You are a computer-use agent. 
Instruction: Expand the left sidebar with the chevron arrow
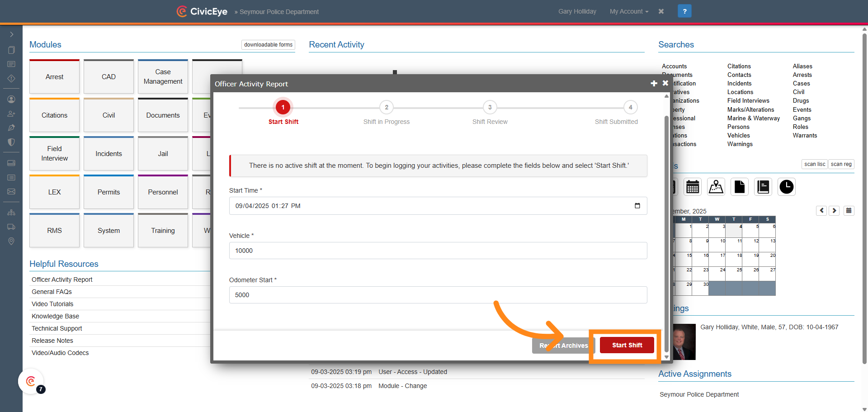pyautogui.click(x=11, y=34)
